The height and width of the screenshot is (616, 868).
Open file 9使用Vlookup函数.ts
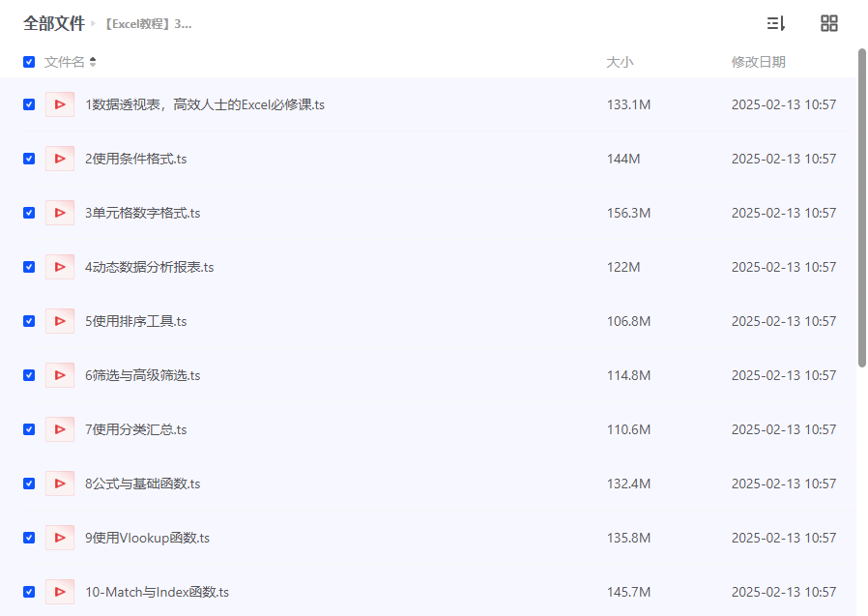[x=147, y=538]
